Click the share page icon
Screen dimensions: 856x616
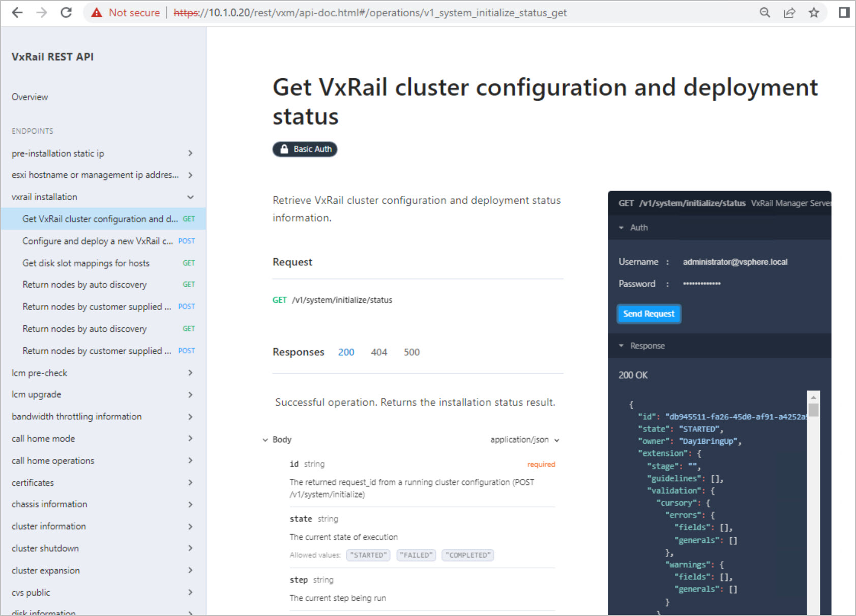pyautogui.click(x=789, y=13)
